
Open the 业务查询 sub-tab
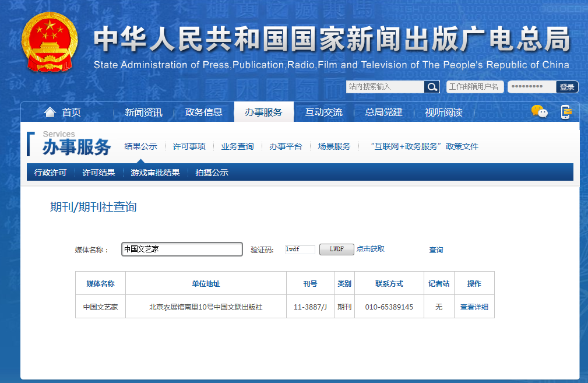tap(237, 146)
